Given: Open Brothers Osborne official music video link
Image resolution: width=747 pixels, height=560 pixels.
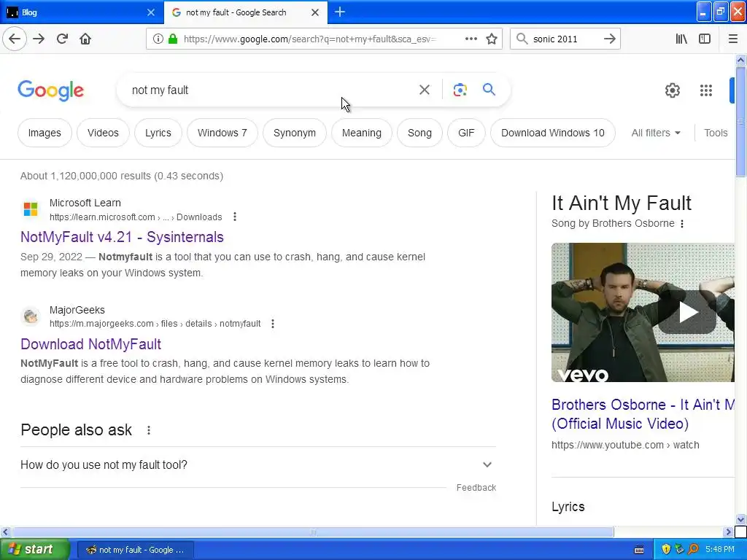Looking at the screenshot, I should point(643,414).
